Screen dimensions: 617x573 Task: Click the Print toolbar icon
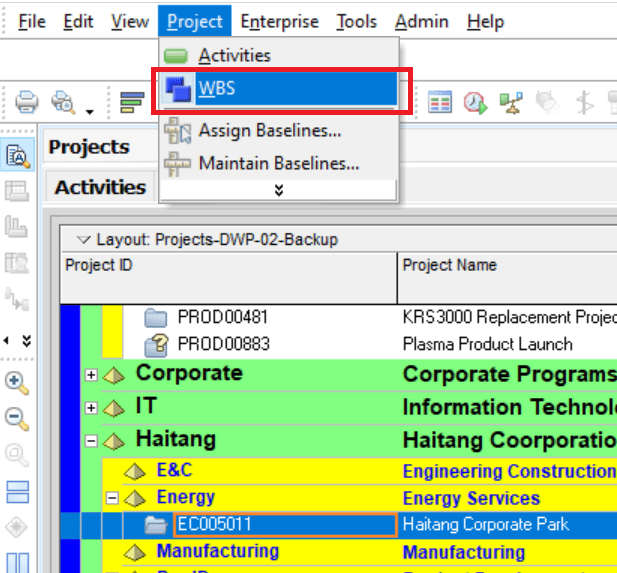point(27,102)
